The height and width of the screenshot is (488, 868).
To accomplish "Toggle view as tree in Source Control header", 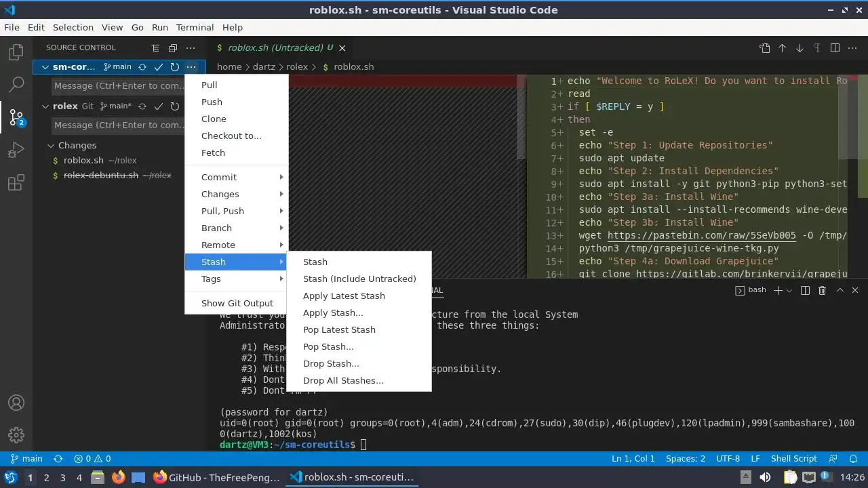I will [x=155, y=48].
